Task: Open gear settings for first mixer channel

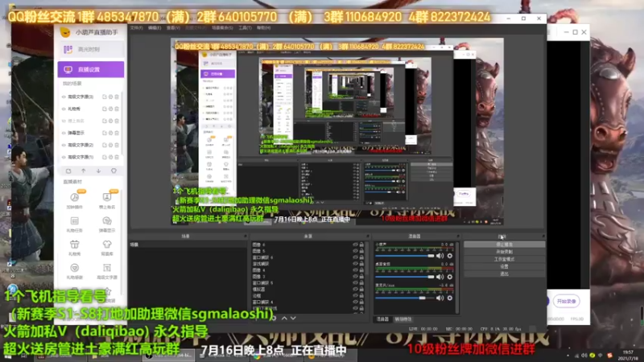Action: [450, 256]
